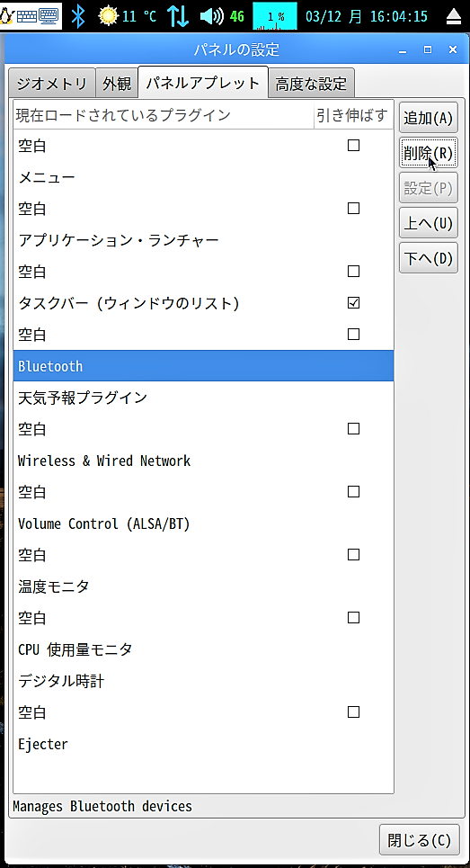Close the dialog with 閉じる(C)

point(420,840)
